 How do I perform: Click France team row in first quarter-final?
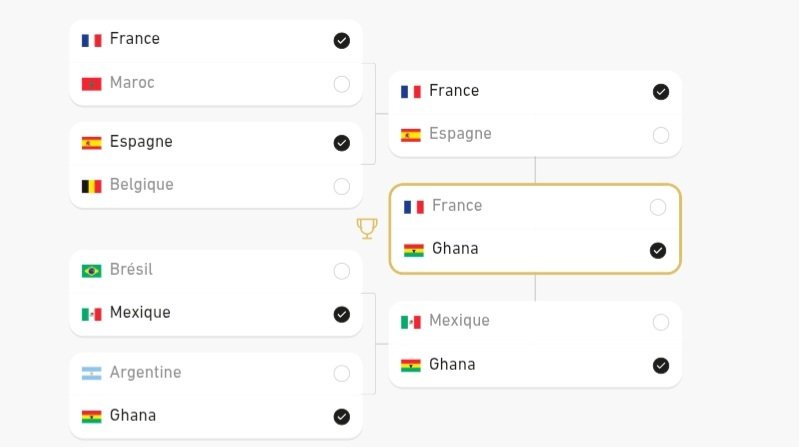(216, 41)
